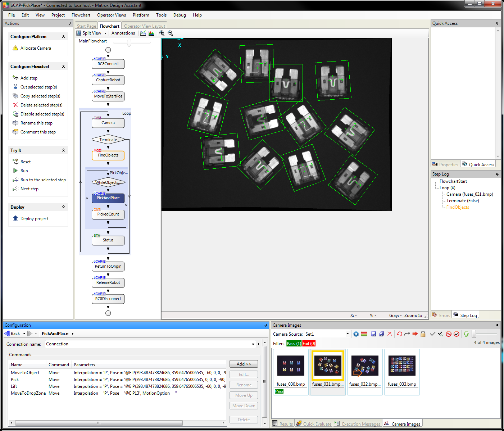The image size is (504, 431).
Task: Expand the PickAndPlace breadcrumb arrow
Action: 73,334
